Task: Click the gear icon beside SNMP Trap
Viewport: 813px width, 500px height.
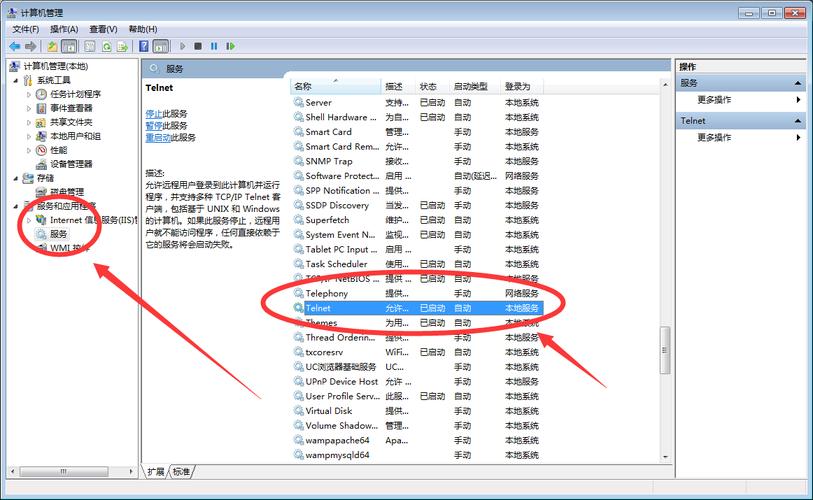Action: [x=299, y=161]
